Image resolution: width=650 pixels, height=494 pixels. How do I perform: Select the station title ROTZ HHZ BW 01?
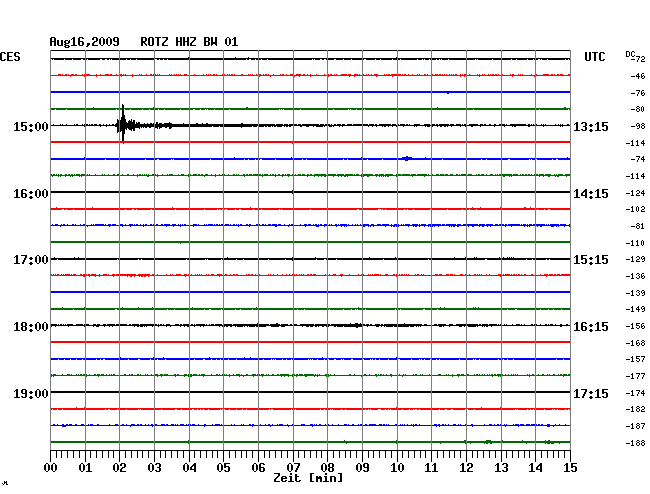tap(189, 42)
